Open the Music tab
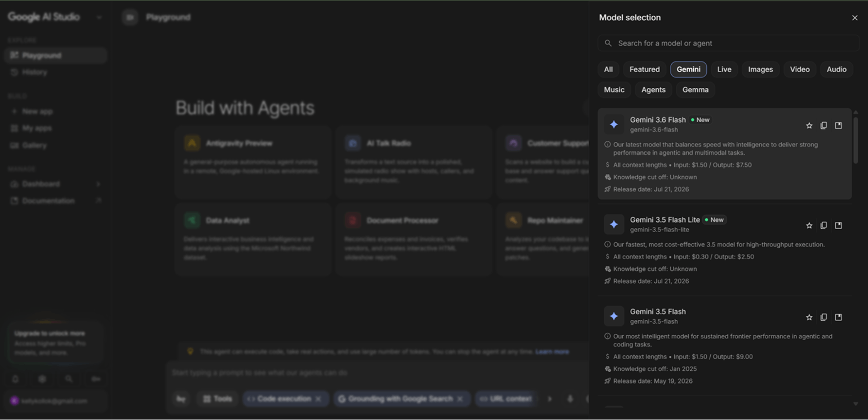The height and width of the screenshot is (420, 868). 614,90
